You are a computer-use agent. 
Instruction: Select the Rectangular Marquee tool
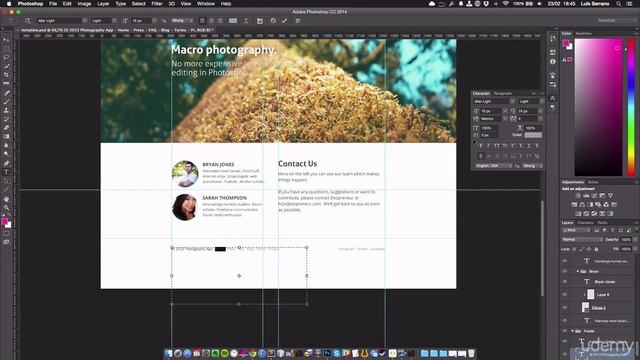6,49
